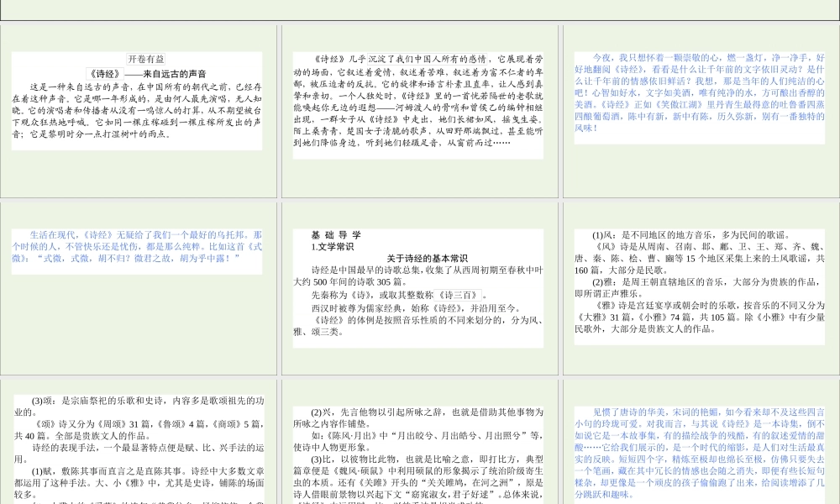
Task: Select the slide beginning (3)颂：是宗庙祭祀的乐歌和史诗
Action: point(139,442)
